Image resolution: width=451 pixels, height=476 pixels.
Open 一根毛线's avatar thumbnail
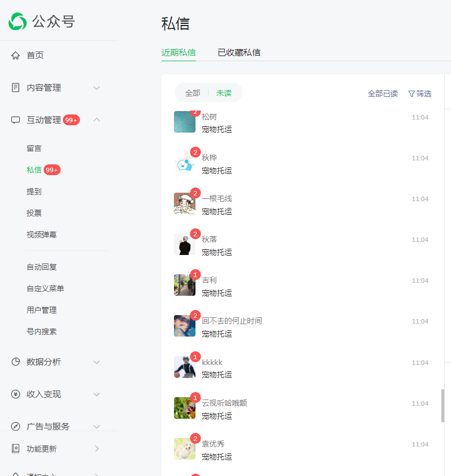click(185, 203)
